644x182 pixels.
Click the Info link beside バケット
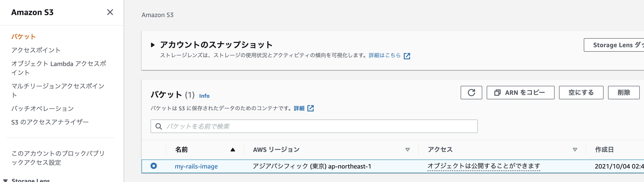click(204, 96)
